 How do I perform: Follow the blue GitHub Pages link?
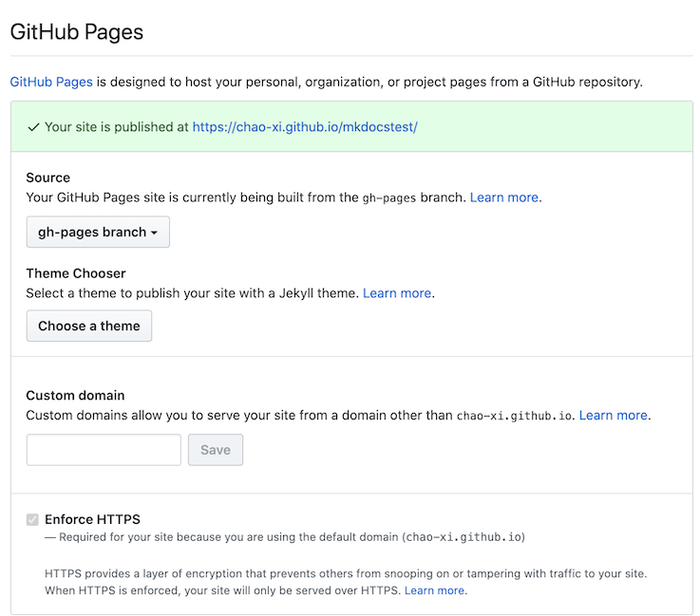click(x=51, y=82)
